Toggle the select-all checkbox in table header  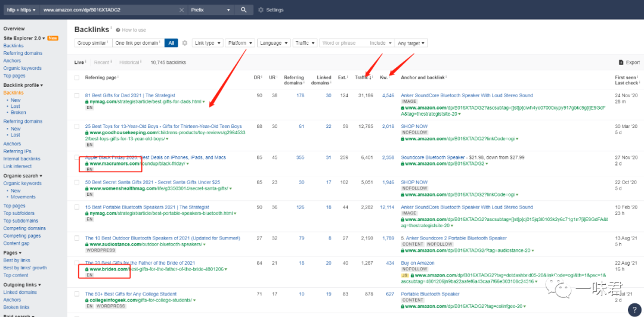click(77, 77)
